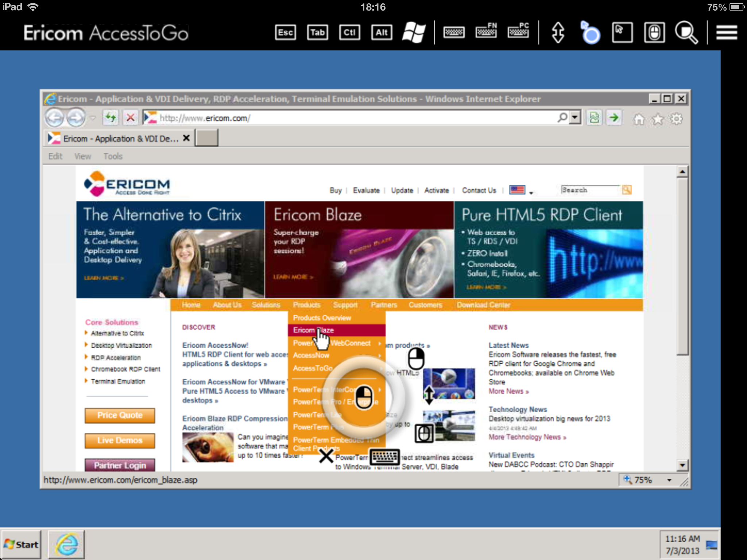The width and height of the screenshot is (747, 560).
Task: Open the Solutions navigation menu
Action: (266, 305)
